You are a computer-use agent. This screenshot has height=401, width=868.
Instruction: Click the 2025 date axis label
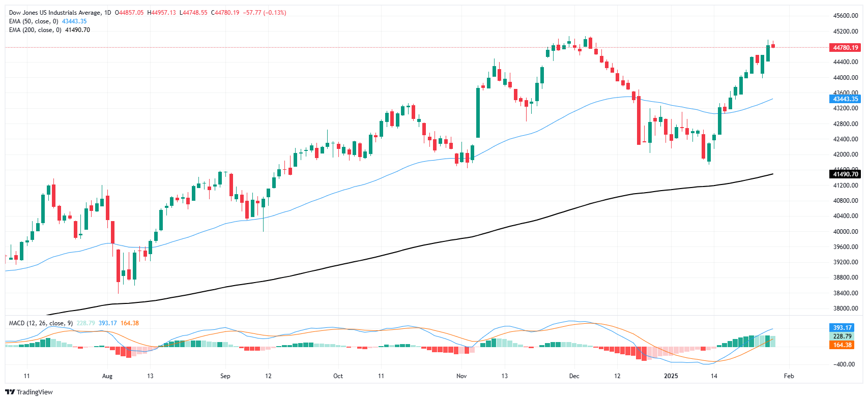coord(671,376)
